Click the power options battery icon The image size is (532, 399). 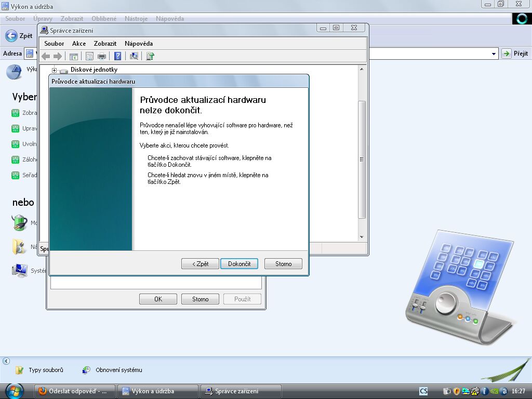[20, 222]
